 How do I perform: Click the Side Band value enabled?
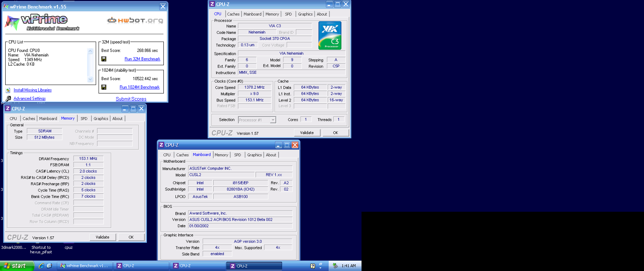(217, 254)
